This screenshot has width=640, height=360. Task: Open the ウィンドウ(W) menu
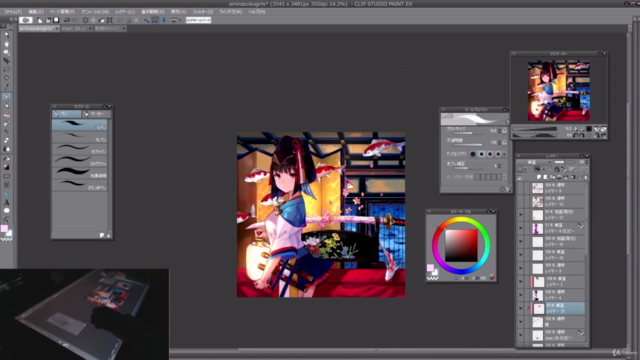click(x=231, y=12)
